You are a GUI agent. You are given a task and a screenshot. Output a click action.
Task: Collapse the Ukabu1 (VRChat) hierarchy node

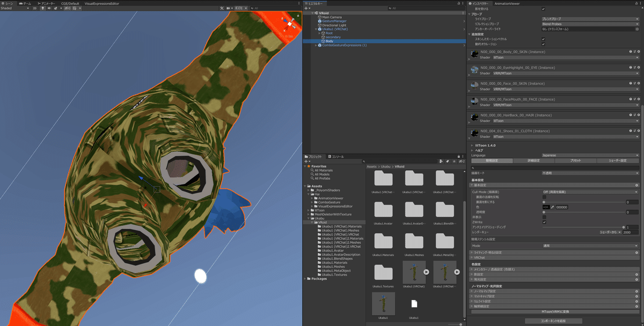coord(316,29)
